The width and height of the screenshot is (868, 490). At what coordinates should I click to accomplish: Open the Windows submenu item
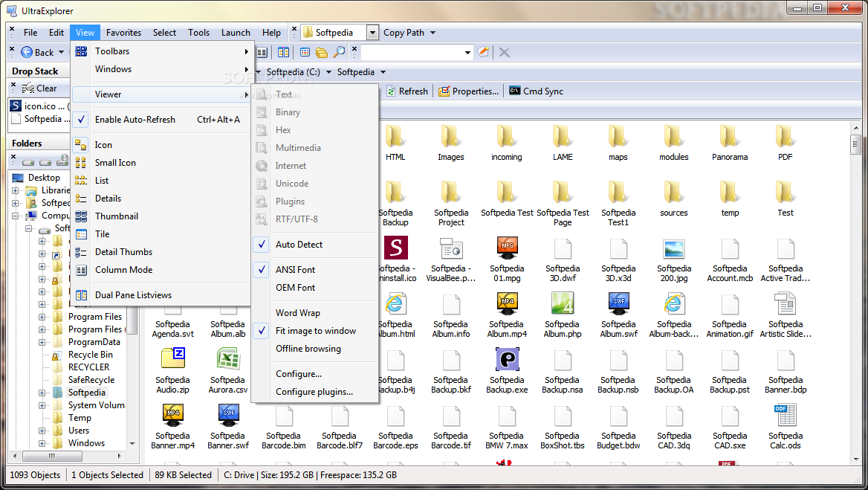(162, 68)
